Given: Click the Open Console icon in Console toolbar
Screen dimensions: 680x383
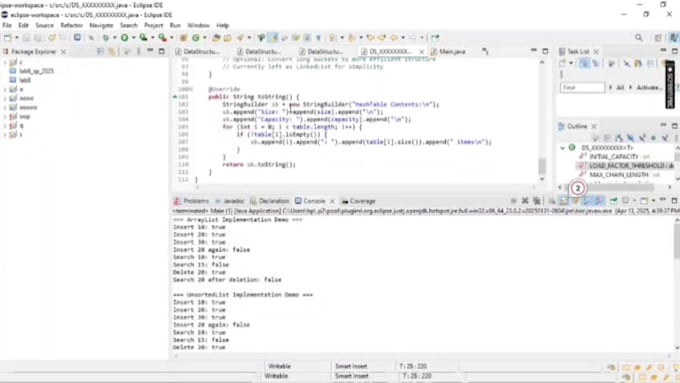Looking at the screenshot, I should coord(644,201).
